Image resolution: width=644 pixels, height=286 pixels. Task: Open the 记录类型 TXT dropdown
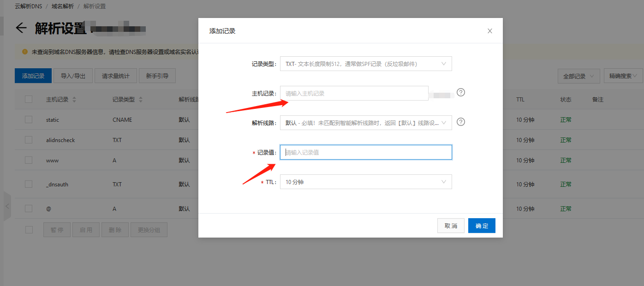coord(366,64)
